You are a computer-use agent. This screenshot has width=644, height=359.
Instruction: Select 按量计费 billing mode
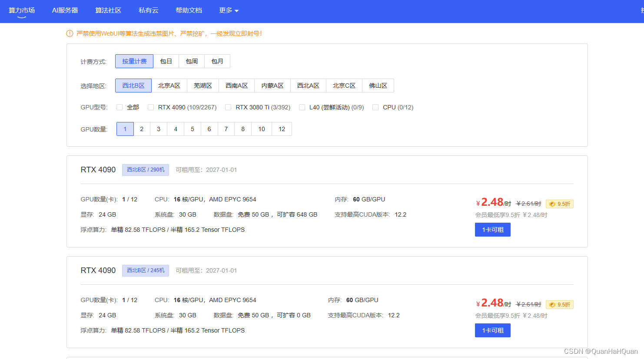[134, 61]
